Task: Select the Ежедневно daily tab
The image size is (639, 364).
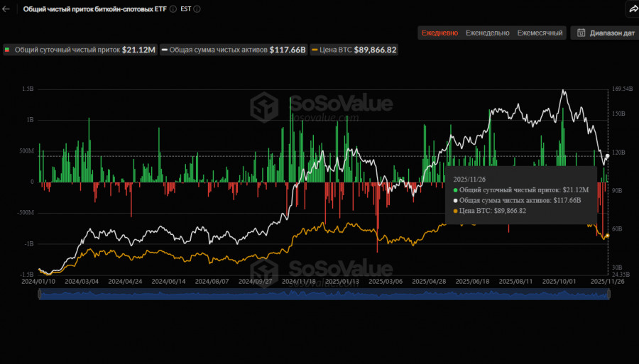Action: [x=440, y=33]
